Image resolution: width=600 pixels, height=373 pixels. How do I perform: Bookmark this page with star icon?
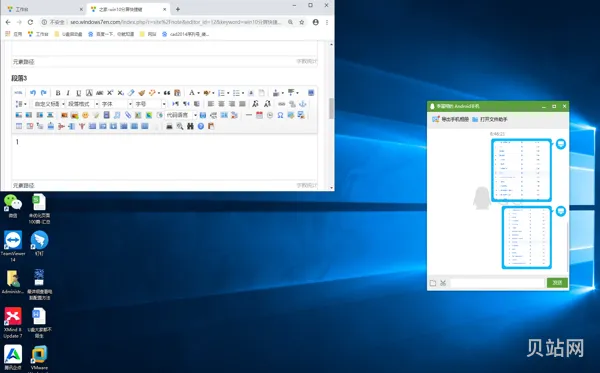tap(302, 22)
